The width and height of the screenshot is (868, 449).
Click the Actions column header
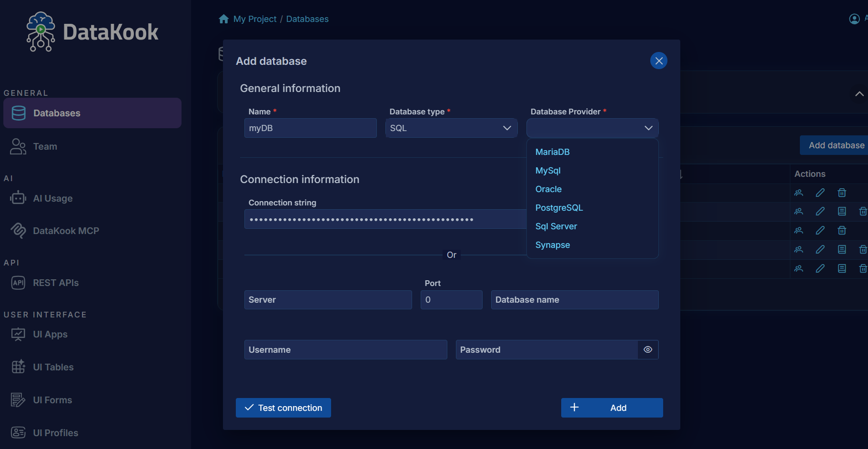(810, 174)
